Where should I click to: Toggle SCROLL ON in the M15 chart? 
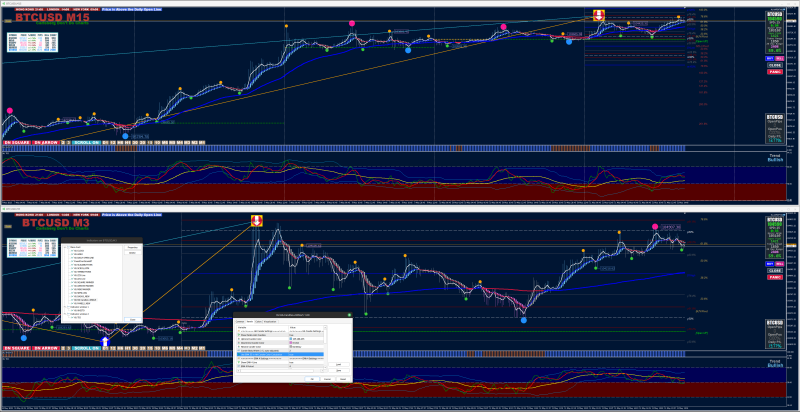[86, 143]
